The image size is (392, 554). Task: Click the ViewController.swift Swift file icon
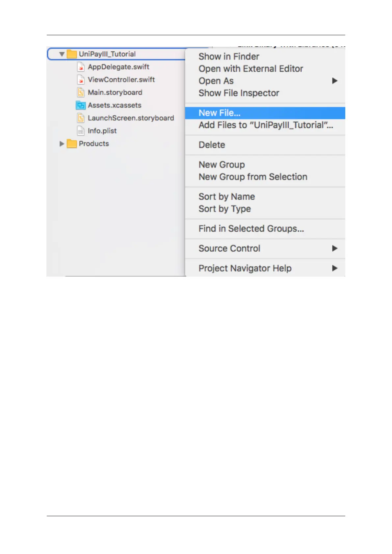(81, 80)
